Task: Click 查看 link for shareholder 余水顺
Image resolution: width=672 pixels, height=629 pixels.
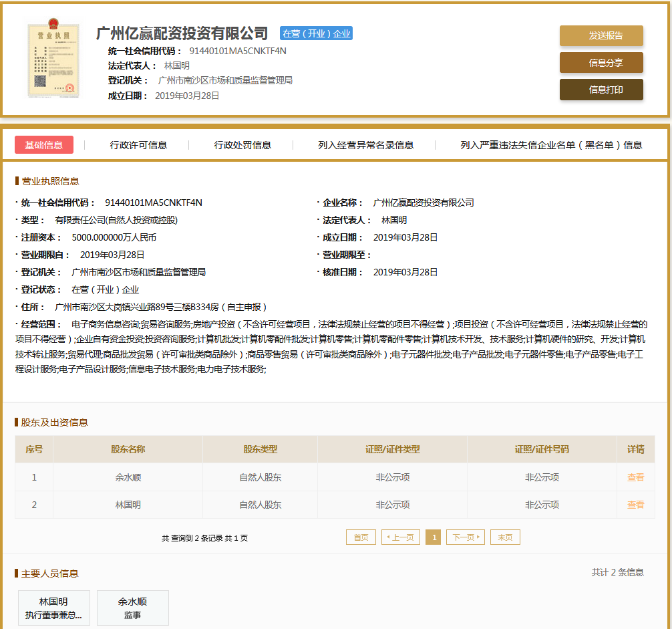Action: 635,477
